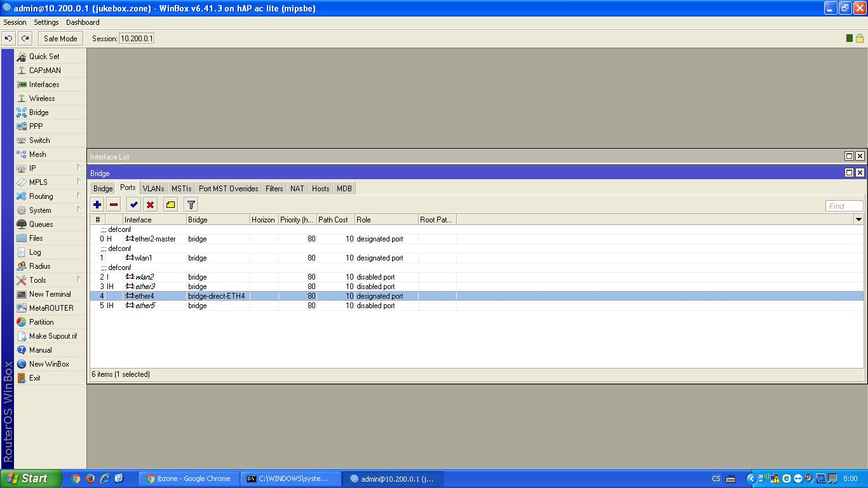Image resolution: width=868 pixels, height=488 pixels.
Task: Open Radius in sidebar
Action: pyautogui.click(x=50, y=266)
